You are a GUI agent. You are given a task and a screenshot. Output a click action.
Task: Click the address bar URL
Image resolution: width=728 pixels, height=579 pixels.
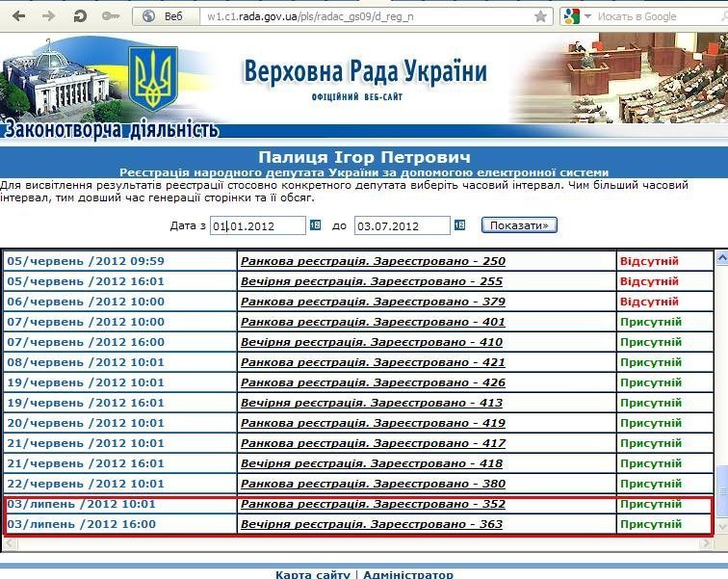[366, 16]
